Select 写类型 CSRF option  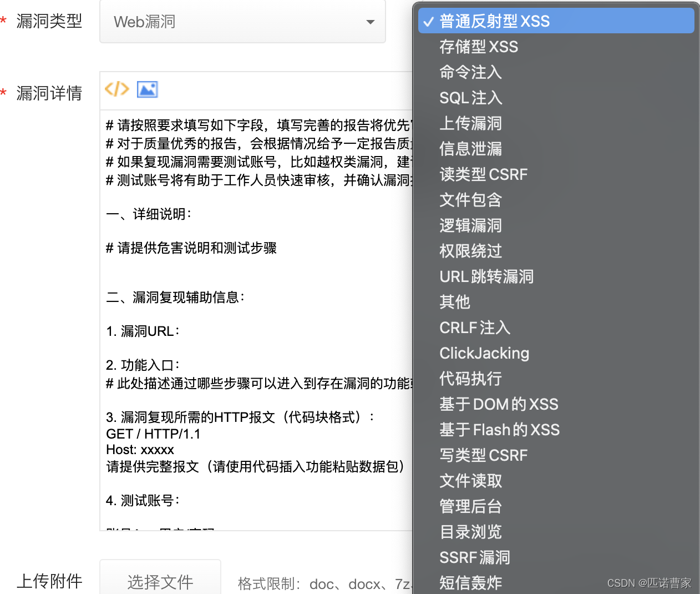pos(556,455)
